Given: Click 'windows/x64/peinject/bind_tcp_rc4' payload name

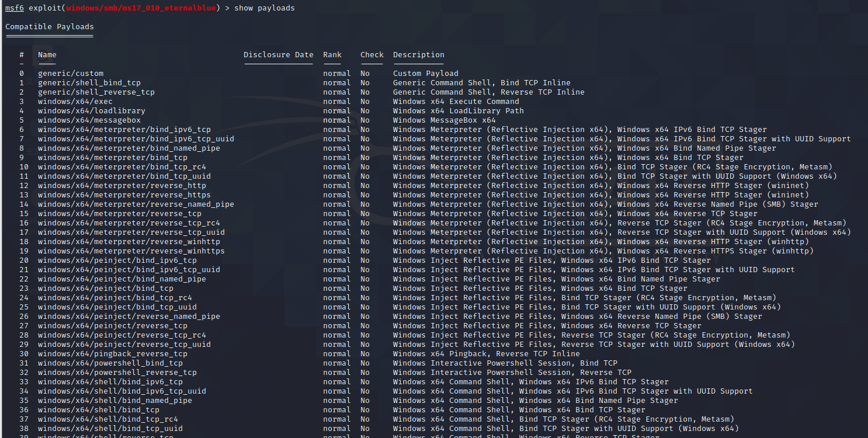Looking at the screenshot, I should 115,298.
